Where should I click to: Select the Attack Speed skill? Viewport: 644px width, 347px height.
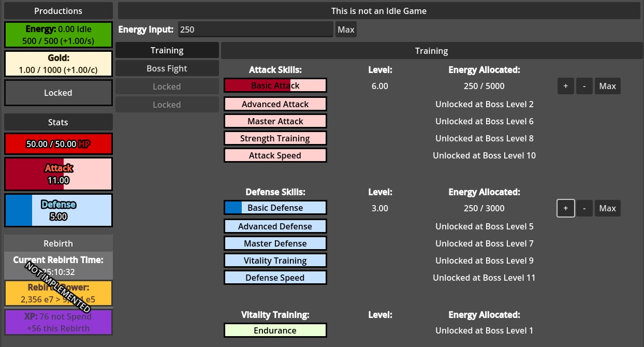pos(275,155)
